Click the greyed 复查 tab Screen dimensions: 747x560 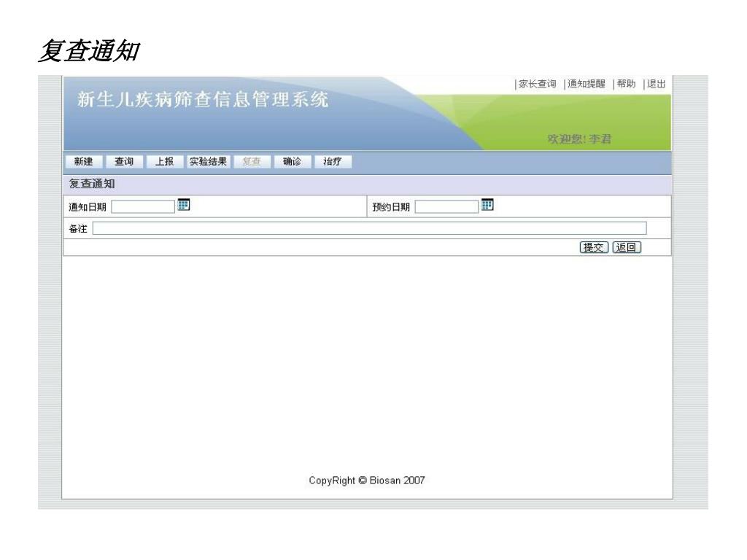coord(252,161)
